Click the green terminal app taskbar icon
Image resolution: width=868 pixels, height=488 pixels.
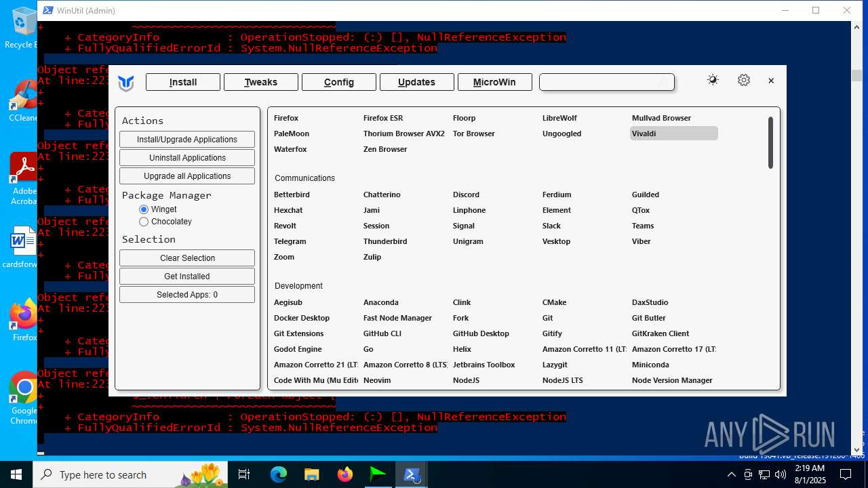(378, 474)
